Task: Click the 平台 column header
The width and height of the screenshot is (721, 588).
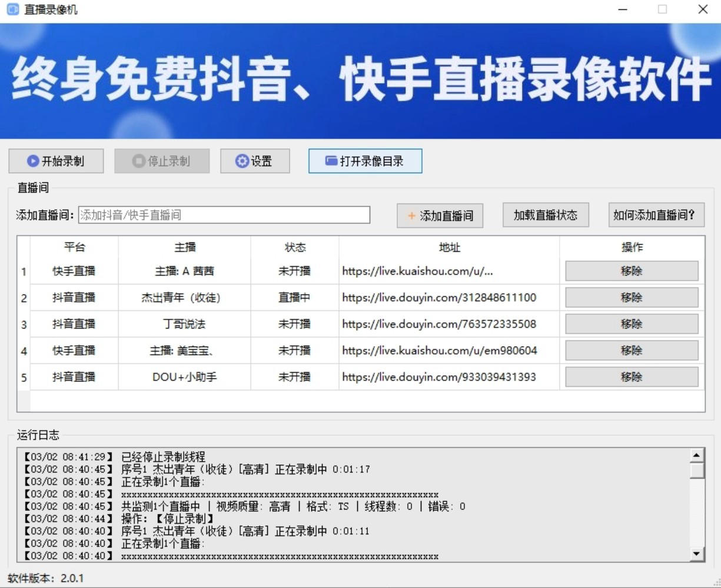Action: (x=74, y=247)
